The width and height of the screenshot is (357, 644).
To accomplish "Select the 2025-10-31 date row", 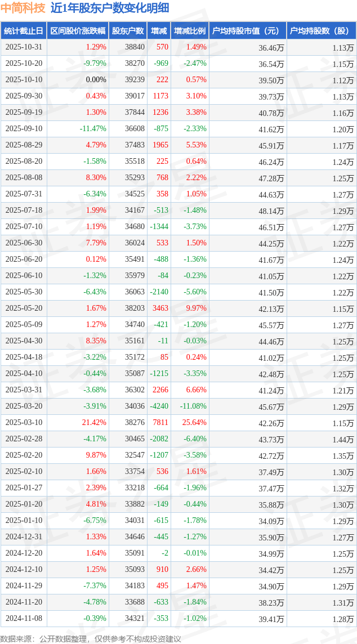I will pos(24,47).
